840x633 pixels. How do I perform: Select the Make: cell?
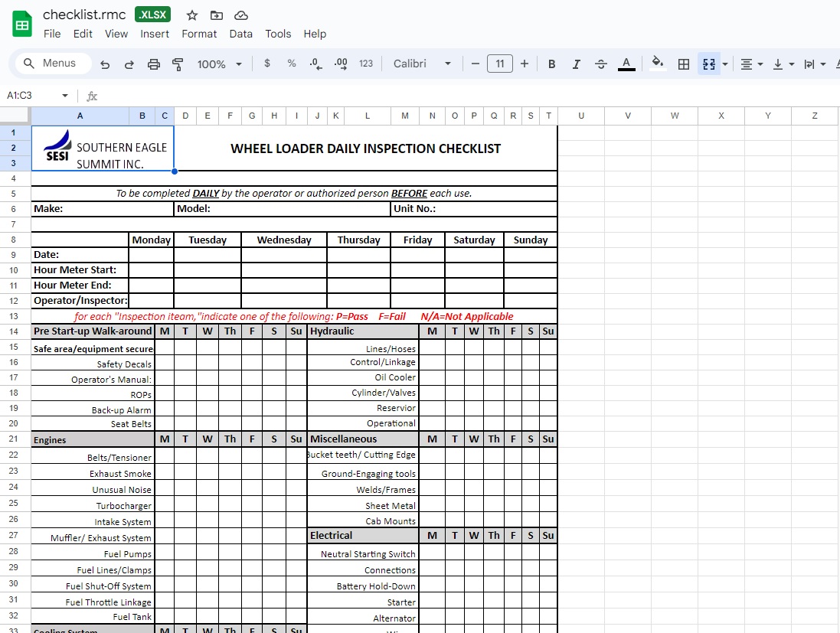tap(103, 209)
